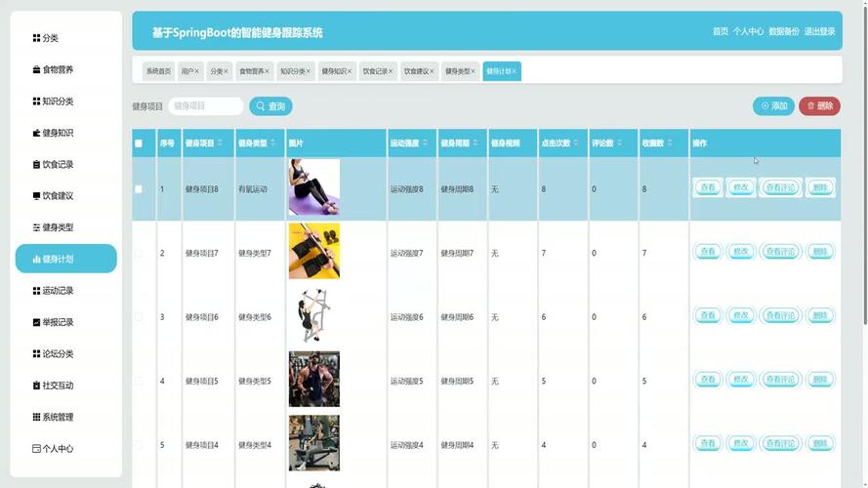This screenshot has width=868, height=488.
Task: Sort by 收藏数 using its sort arrows
Action: [x=670, y=142]
